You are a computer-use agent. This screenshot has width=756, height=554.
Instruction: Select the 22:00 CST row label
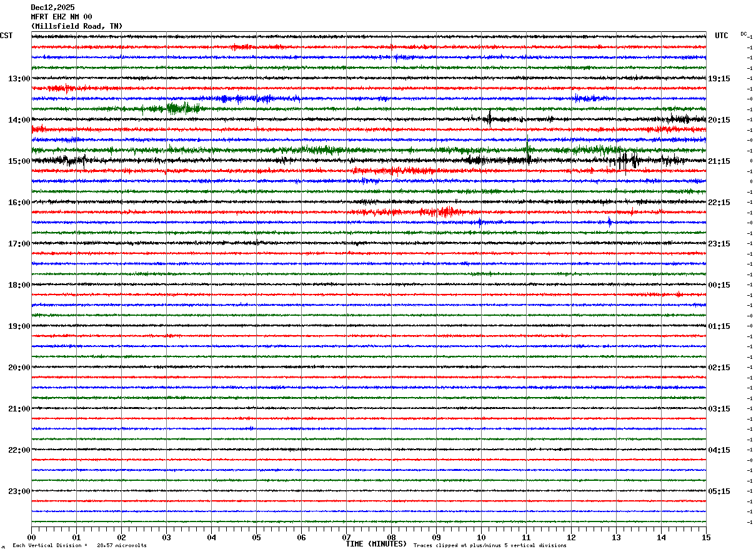click(x=19, y=450)
